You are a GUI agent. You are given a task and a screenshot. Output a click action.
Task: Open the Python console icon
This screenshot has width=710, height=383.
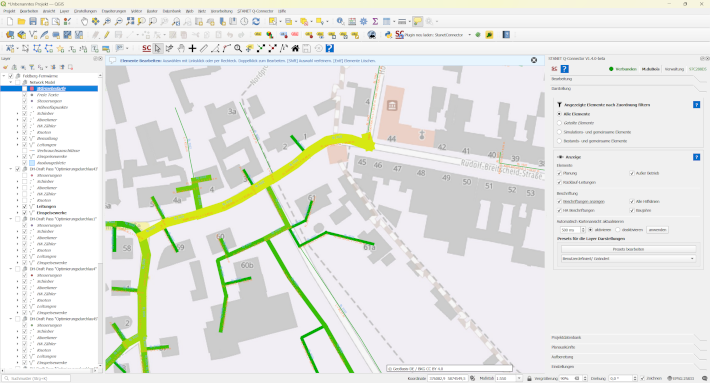pyautogui.click(x=388, y=35)
